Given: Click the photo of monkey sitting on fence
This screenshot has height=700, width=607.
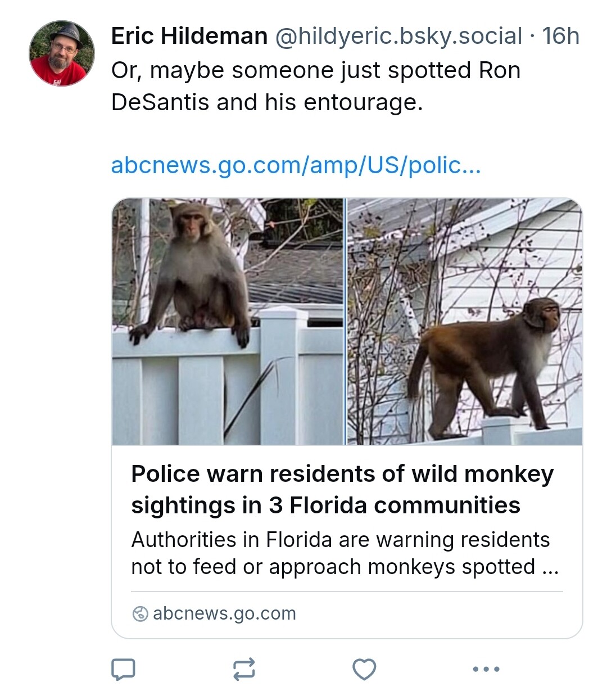Looking at the screenshot, I should coord(228,321).
